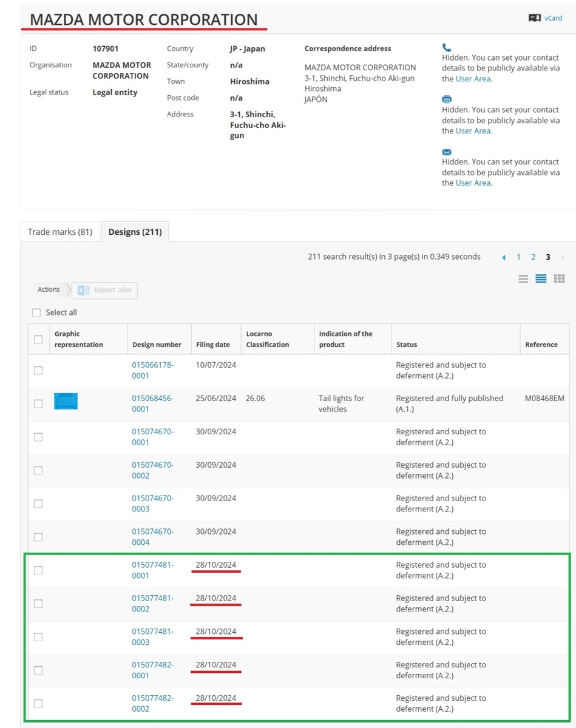Open User Area link under fax
The width and height of the screenshot is (576, 728).
tap(473, 131)
